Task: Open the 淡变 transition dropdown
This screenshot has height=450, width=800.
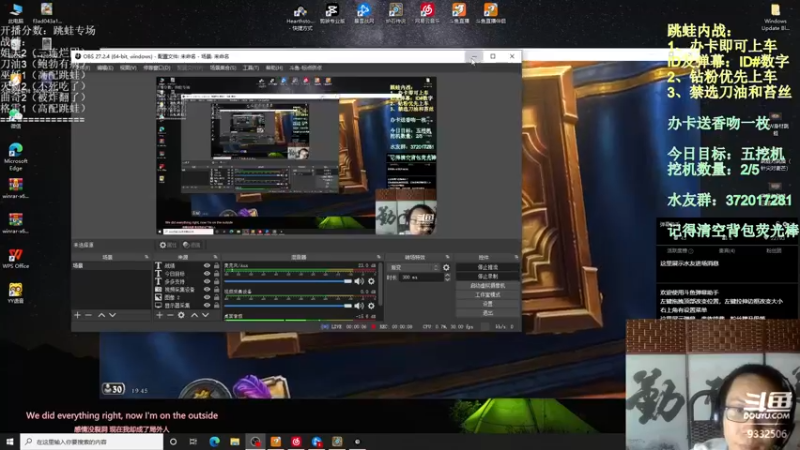Action: [x=414, y=267]
